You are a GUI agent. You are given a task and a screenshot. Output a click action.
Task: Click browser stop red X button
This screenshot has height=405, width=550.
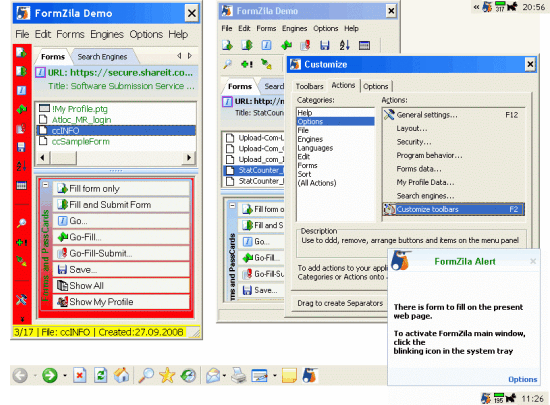coord(80,376)
